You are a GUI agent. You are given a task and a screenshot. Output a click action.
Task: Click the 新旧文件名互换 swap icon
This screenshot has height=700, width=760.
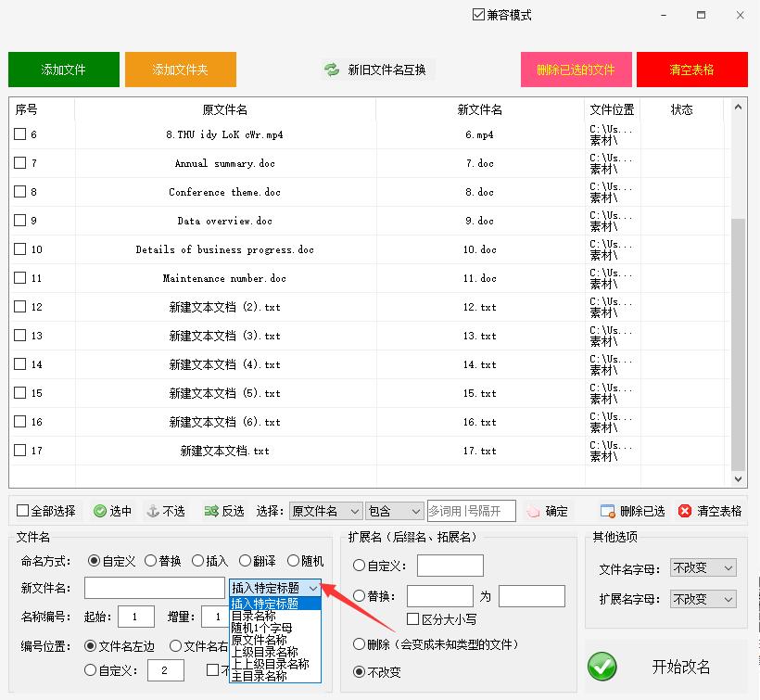331,68
